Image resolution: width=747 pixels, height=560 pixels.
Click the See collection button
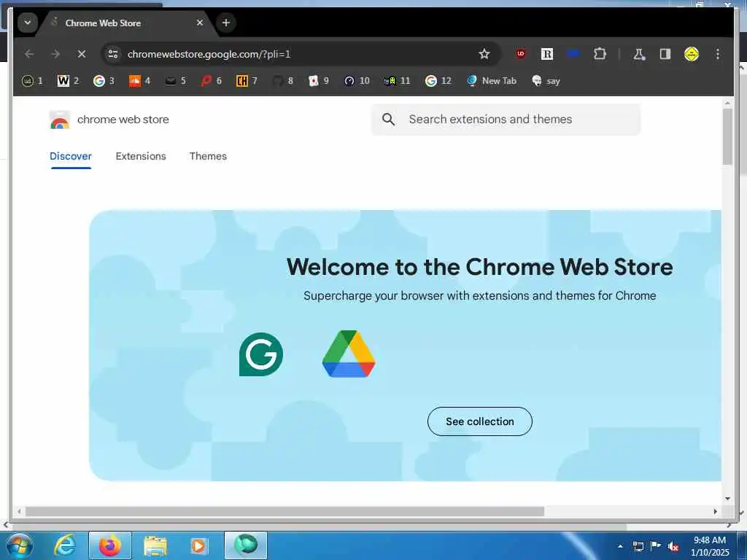[x=480, y=421]
